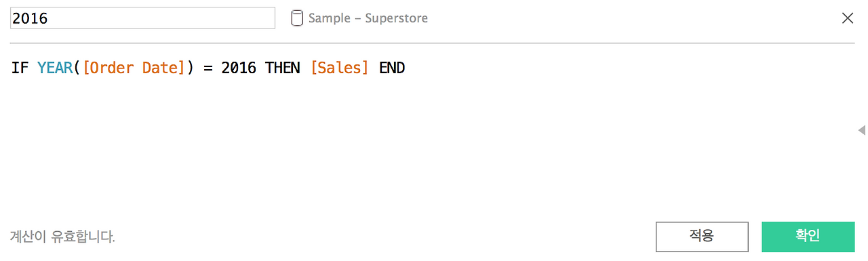Place cursor on the IF keyword
The height and width of the screenshot is (261, 868).
tap(20, 68)
